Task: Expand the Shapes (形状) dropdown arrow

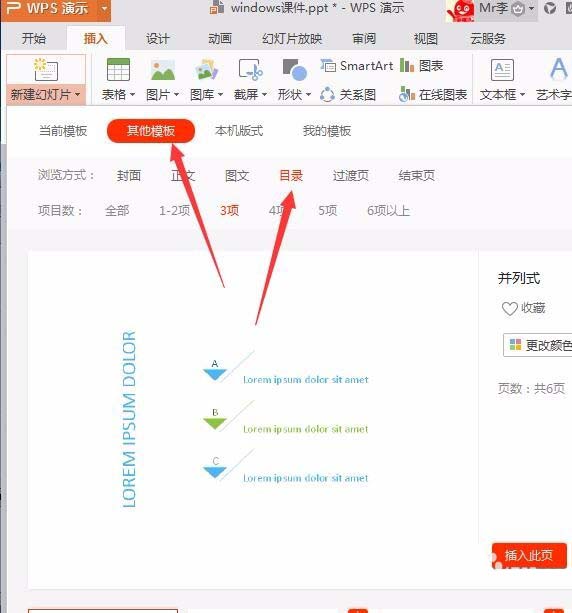Action: [x=308, y=95]
